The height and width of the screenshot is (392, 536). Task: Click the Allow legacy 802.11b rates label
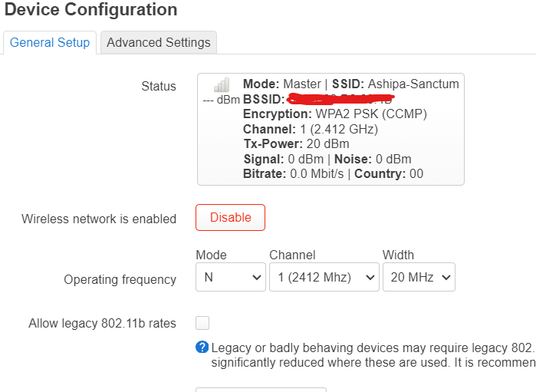[x=102, y=323]
